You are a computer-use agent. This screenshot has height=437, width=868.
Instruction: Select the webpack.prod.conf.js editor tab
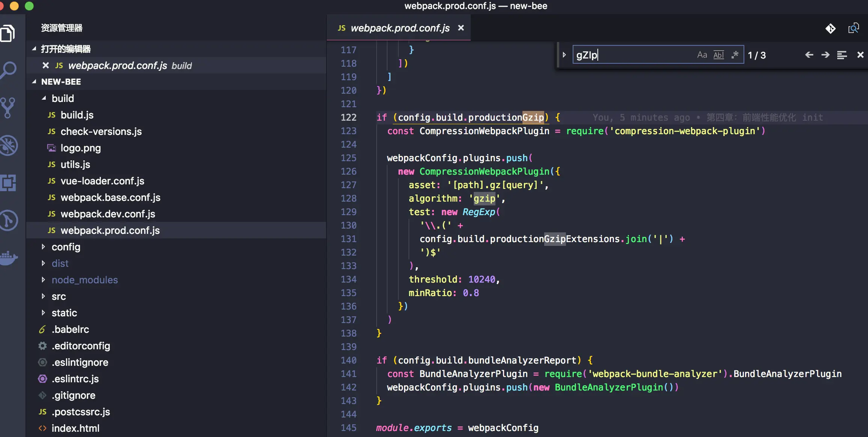[400, 28]
